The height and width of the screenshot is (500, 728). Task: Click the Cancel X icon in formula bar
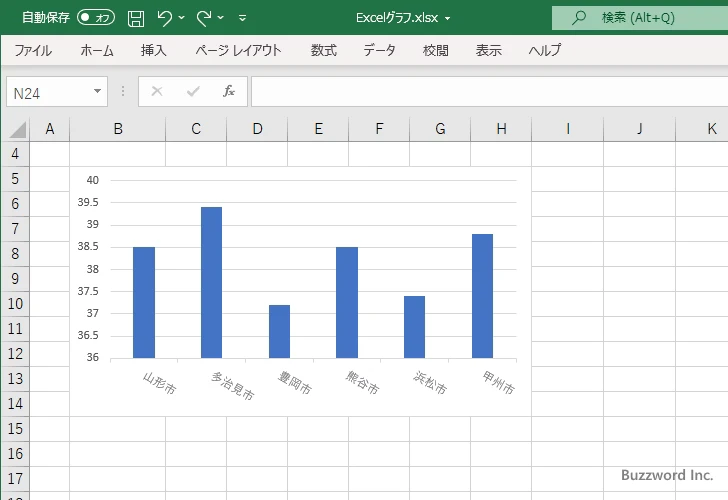coord(157,91)
